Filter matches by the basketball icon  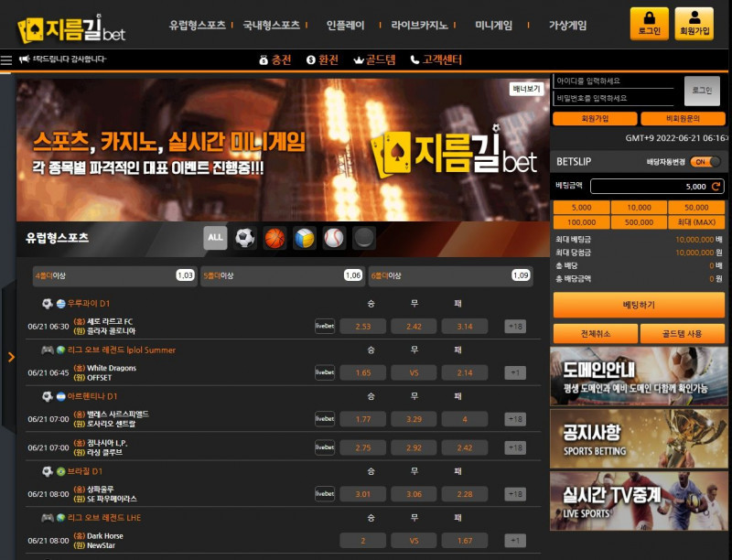pyautogui.click(x=274, y=239)
